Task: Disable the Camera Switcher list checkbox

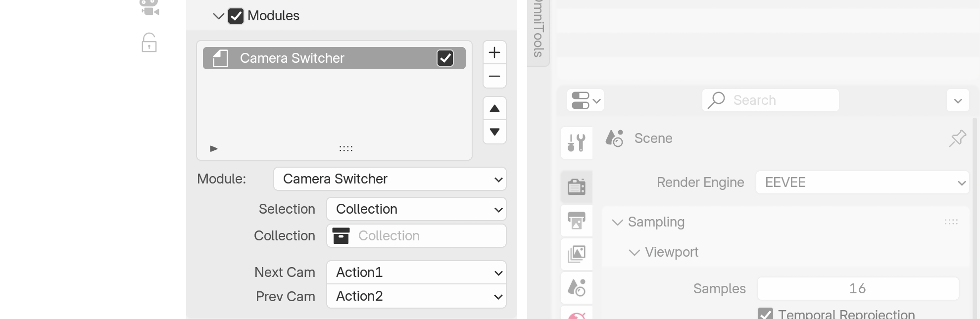Action: pyautogui.click(x=445, y=58)
